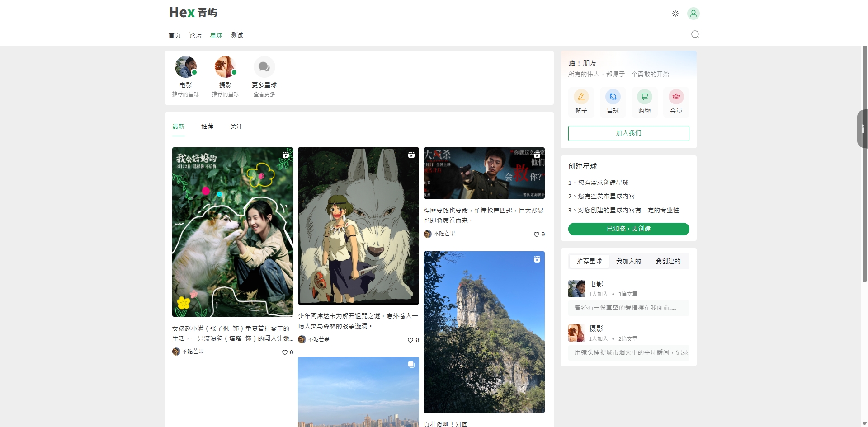This screenshot has height=427, width=868.
Task: Select the 星球 menu item
Action: [x=216, y=35]
